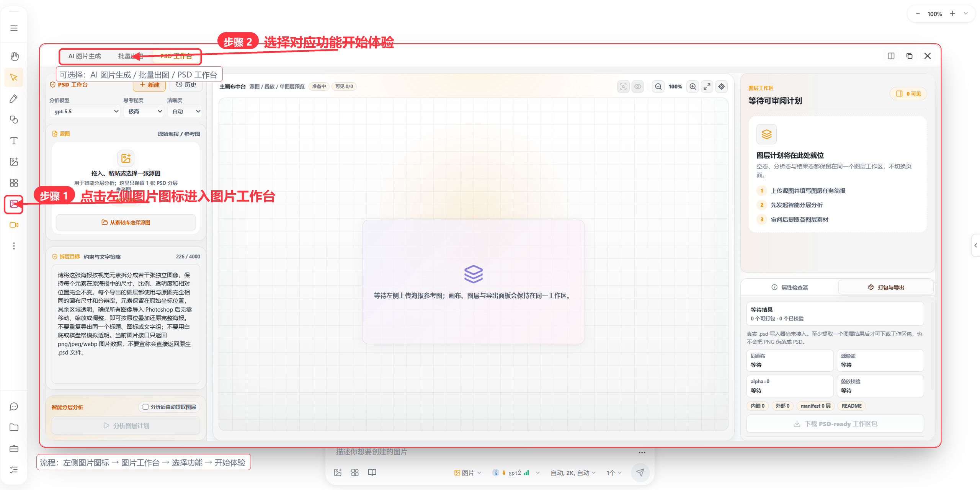Click the open-book icon in prompt bar
Viewport: 980px width, 490px height.
[x=372, y=472]
